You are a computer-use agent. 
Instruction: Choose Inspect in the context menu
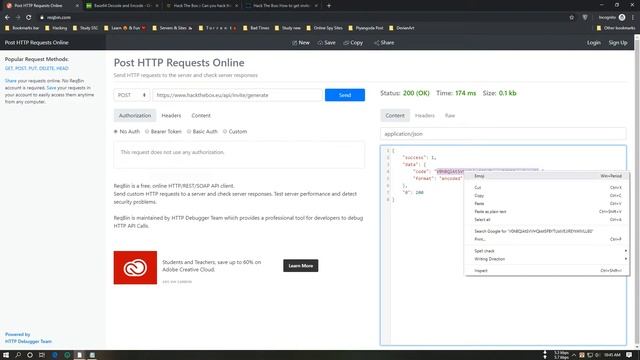tap(547, 270)
